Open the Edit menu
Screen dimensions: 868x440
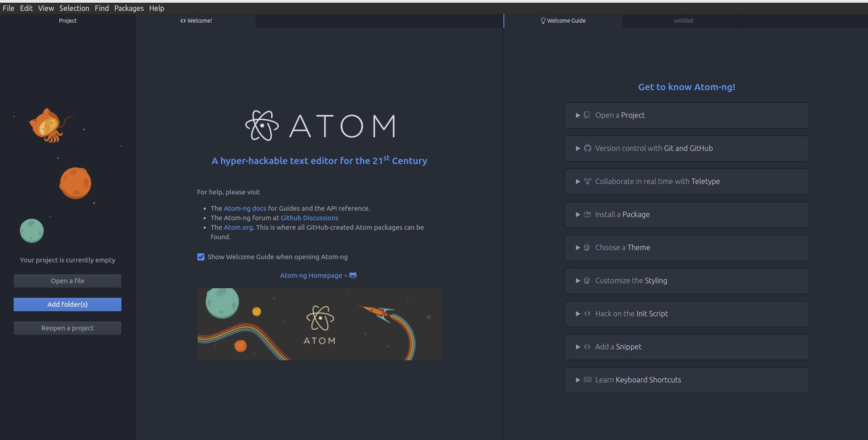point(26,8)
